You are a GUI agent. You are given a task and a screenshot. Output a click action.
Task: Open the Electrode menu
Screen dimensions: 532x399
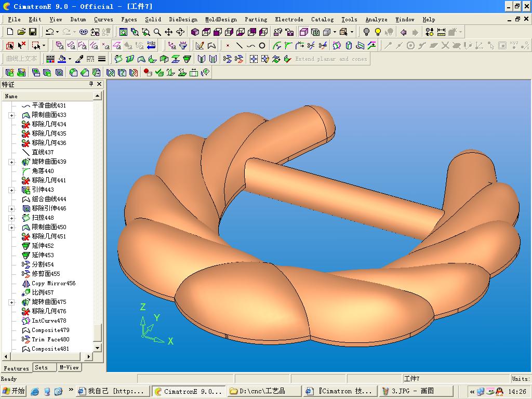point(289,19)
